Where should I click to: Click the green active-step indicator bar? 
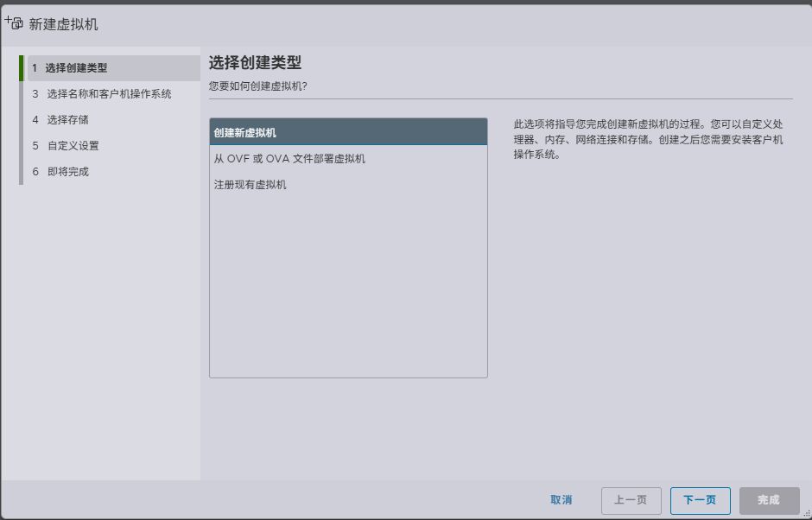click(x=21, y=68)
